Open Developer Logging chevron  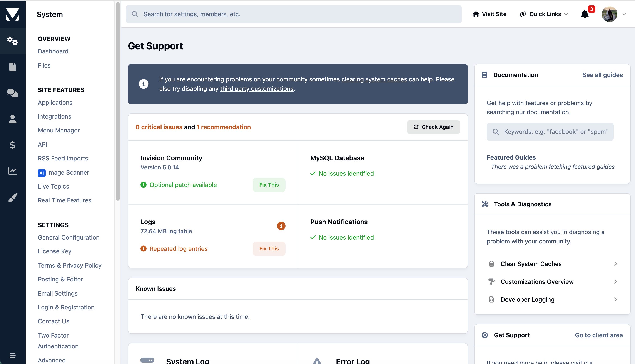coord(615,299)
